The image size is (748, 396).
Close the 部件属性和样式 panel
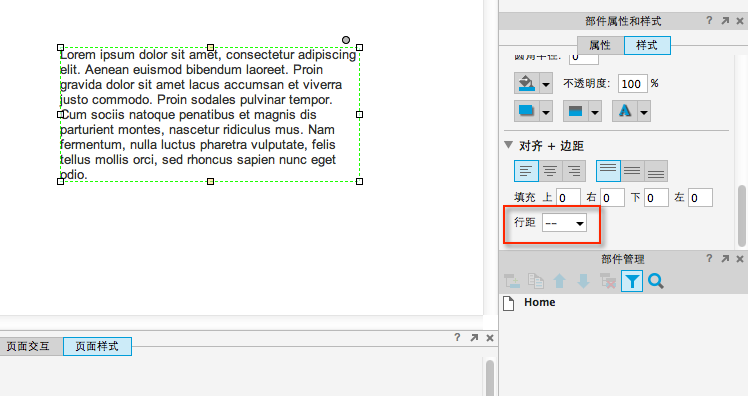point(740,21)
